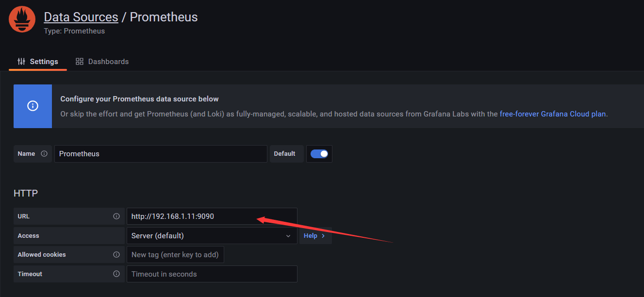The width and height of the screenshot is (644, 297).
Task: Click the Prometheus flame logo icon
Action: tap(22, 20)
